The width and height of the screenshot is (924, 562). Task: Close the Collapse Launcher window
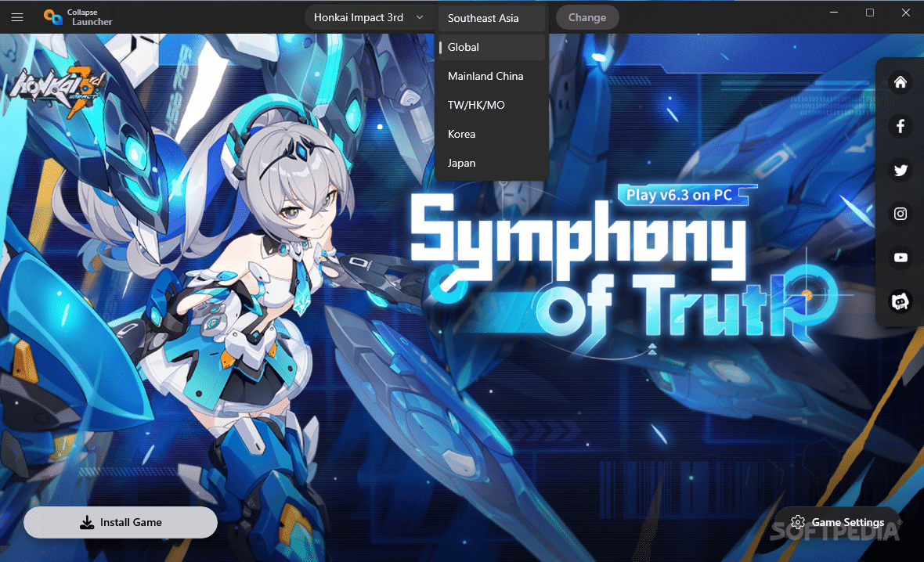click(906, 13)
